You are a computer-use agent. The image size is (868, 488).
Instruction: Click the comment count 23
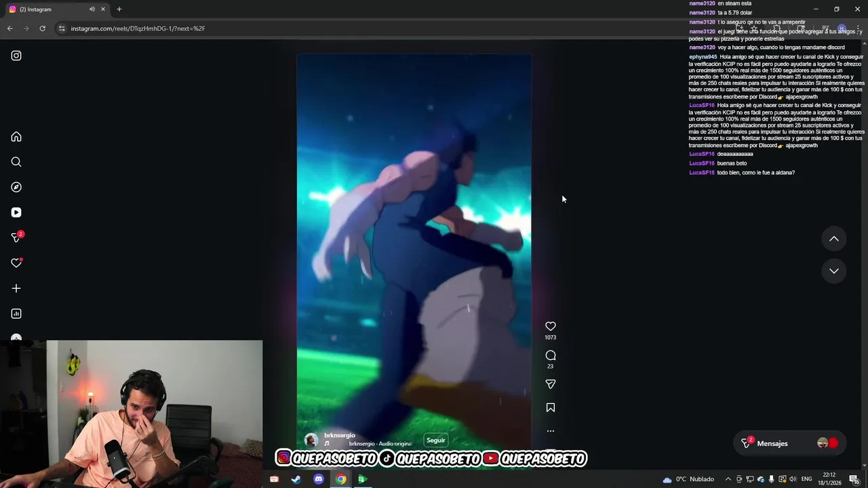pos(551,367)
